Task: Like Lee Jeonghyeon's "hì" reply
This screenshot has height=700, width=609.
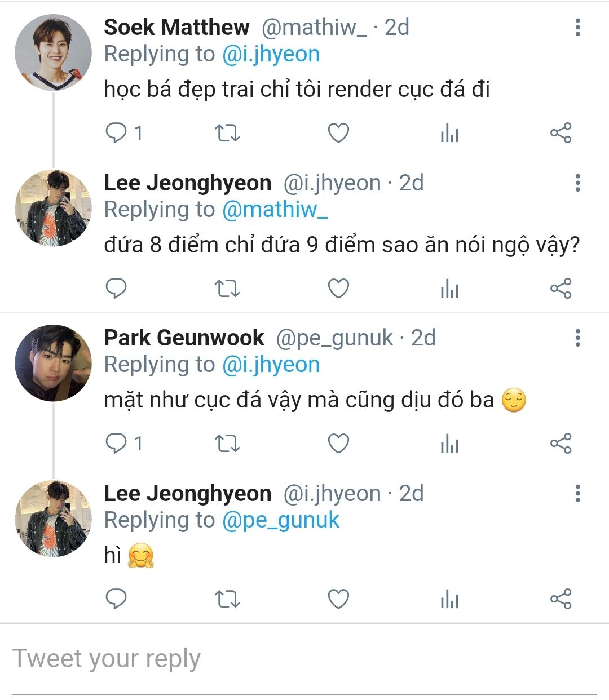Action: [x=338, y=599]
